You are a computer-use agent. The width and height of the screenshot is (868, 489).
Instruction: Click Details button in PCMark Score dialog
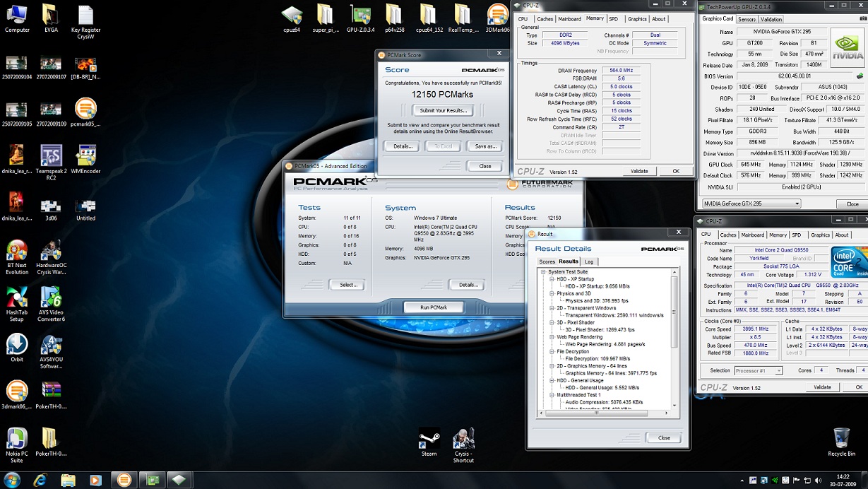click(403, 146)
